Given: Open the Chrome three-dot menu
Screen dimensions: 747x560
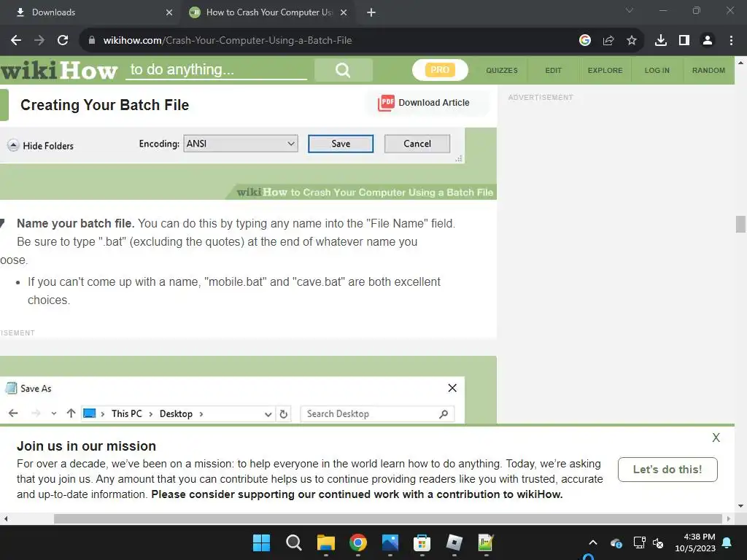Looking at the screenshot, I should point(731,41).
